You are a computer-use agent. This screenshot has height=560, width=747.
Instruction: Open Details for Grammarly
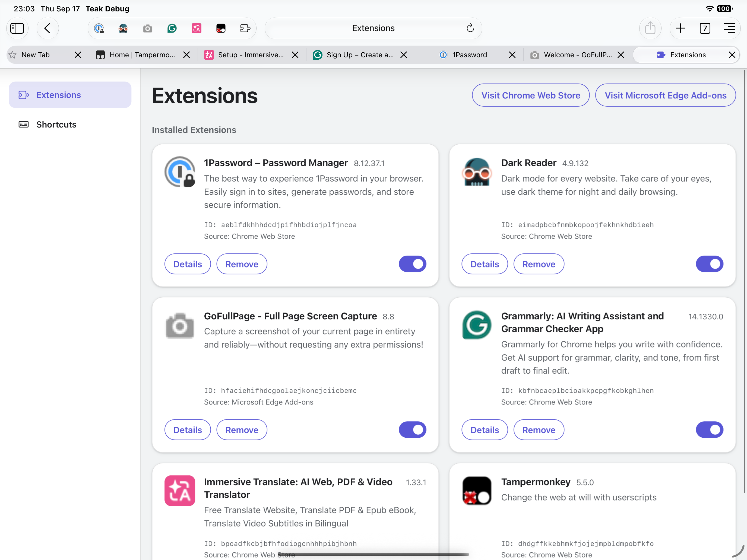pos(485,430)
